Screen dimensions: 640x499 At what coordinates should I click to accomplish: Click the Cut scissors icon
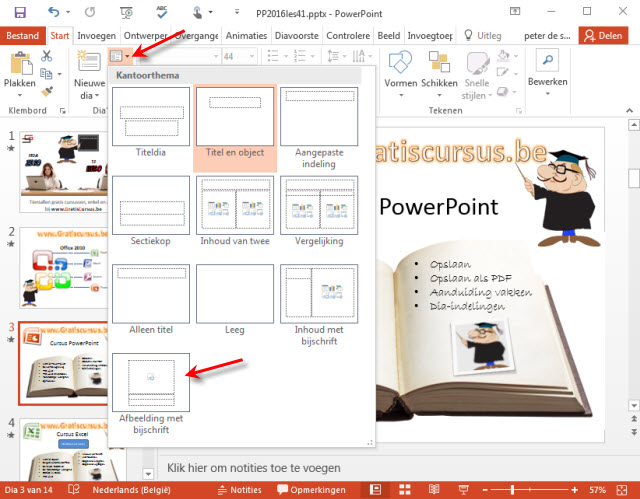coord(47,56)
